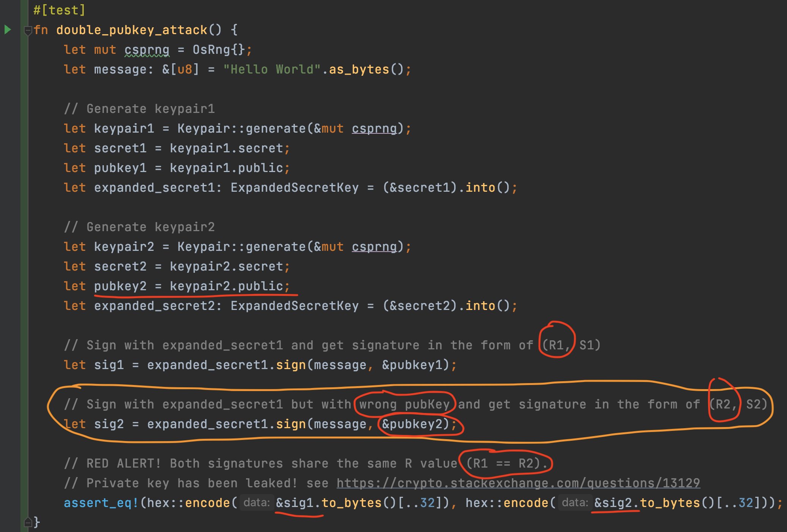Click the double_pubkey_attack function name
Image resolution: width=787 pixels, height=532 pixels.
(132, 30)
